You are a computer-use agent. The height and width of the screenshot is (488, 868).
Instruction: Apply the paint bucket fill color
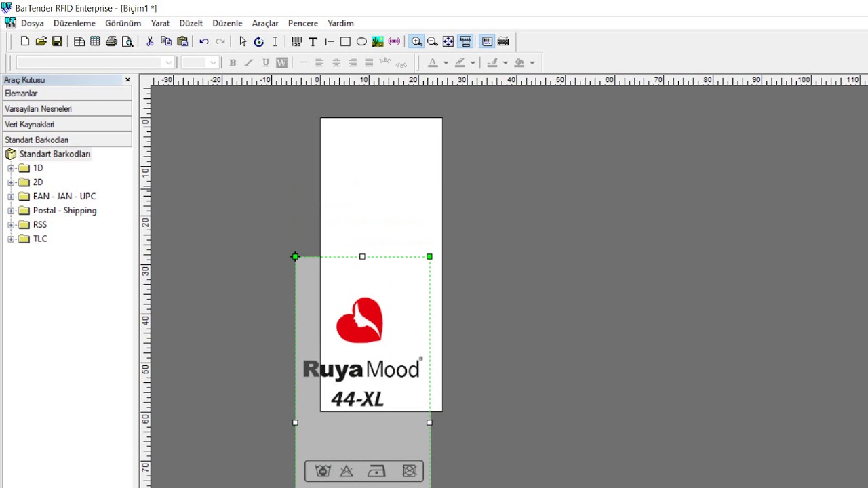[519, 62]
